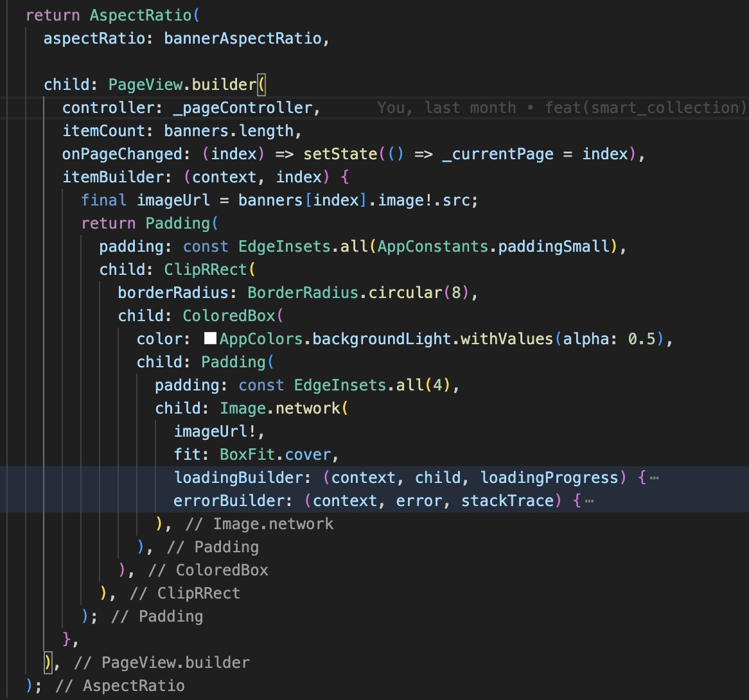Click 'banners.length' on the itemCount line
Image resolution: width=749 pixels, height=700 pixels.
pos(229,131)
